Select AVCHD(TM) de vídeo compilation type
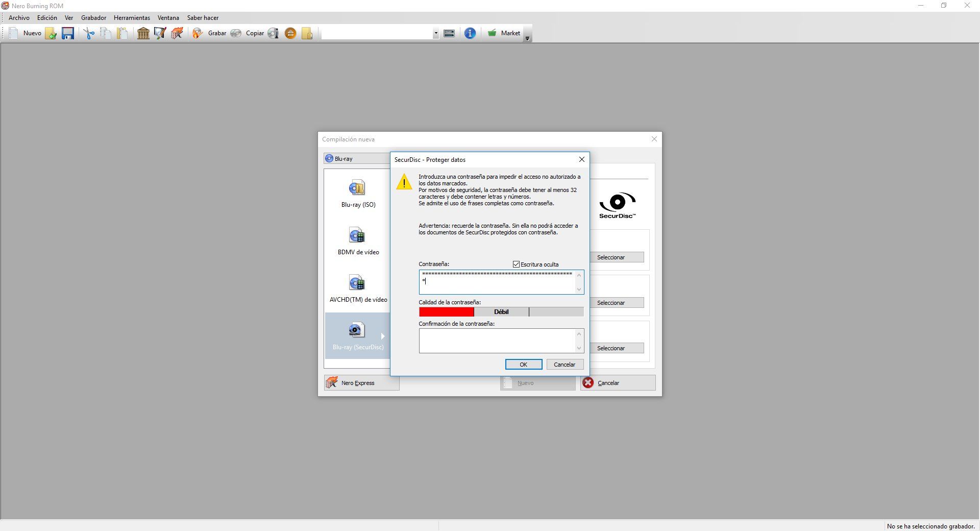Image resolution: width=980 pixels, height=531 pixels. point(358,288)
